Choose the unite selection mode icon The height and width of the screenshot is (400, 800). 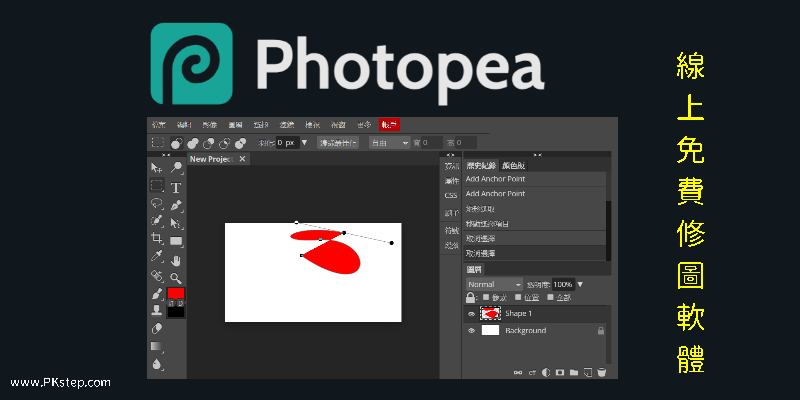click(x=193, y=143)
